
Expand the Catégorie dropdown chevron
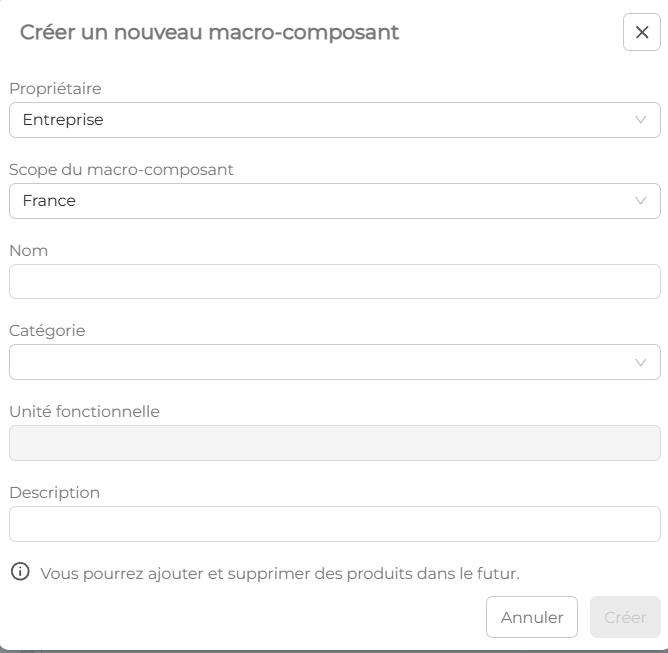[x=641, y=362]
